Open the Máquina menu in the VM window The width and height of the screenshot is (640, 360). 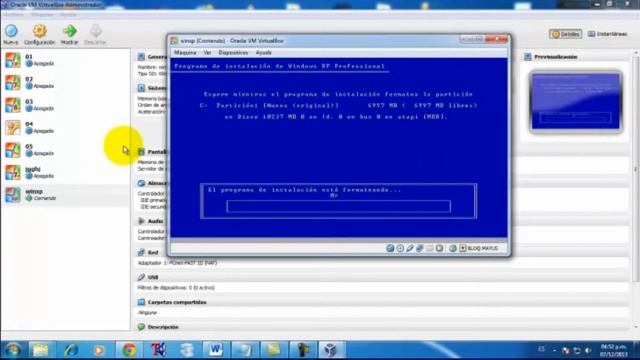tap(185, 53)
